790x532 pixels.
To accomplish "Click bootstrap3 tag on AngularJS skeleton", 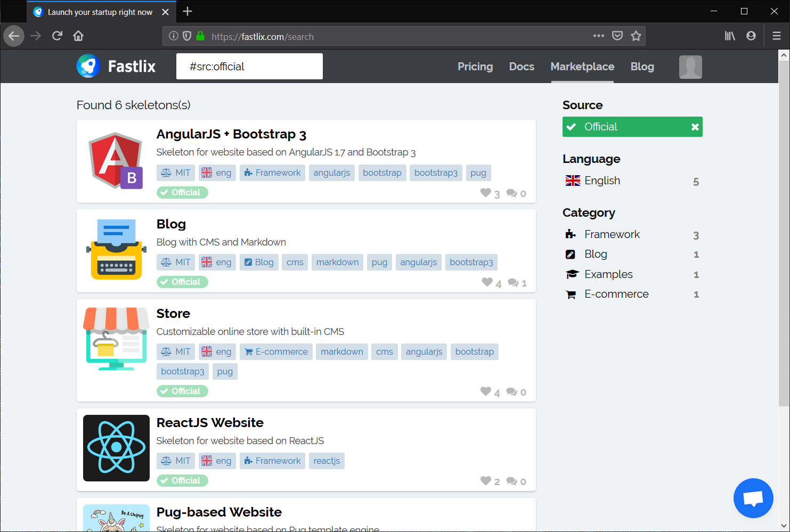I will [436, 173].
